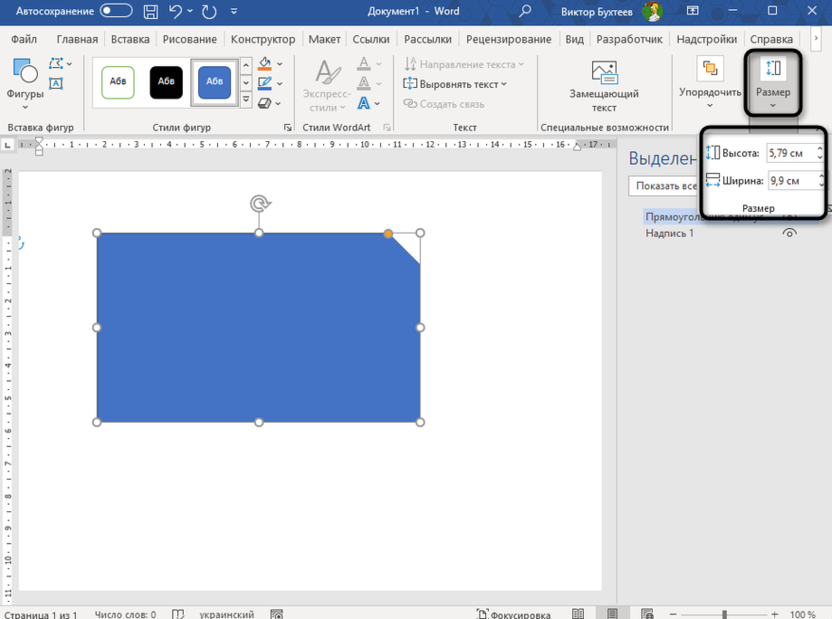The width and height of the screenshot is (832, 619).
Task: Toggle the Автосохранение switch
Action: tap(116, 12)
